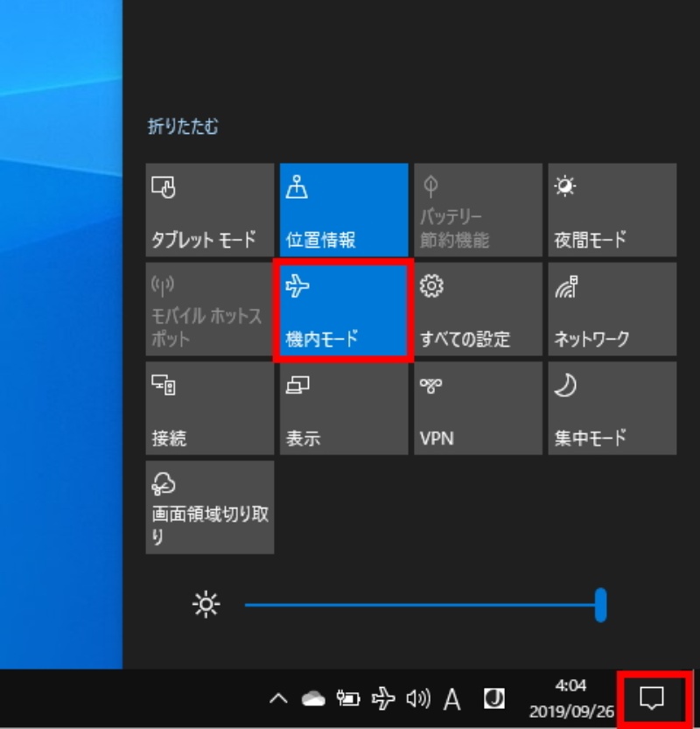Open the 接続 connect tile
The image size is (700, 729).
click(209, 409)
